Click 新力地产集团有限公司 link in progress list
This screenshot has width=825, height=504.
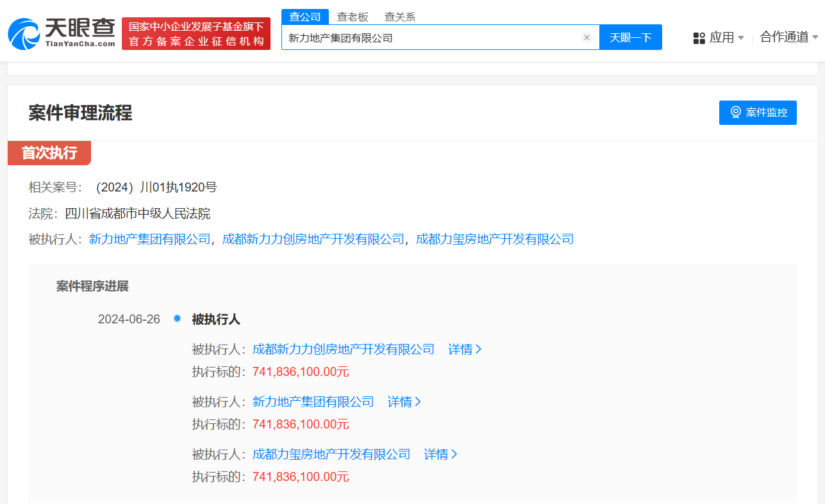(313, 402)
